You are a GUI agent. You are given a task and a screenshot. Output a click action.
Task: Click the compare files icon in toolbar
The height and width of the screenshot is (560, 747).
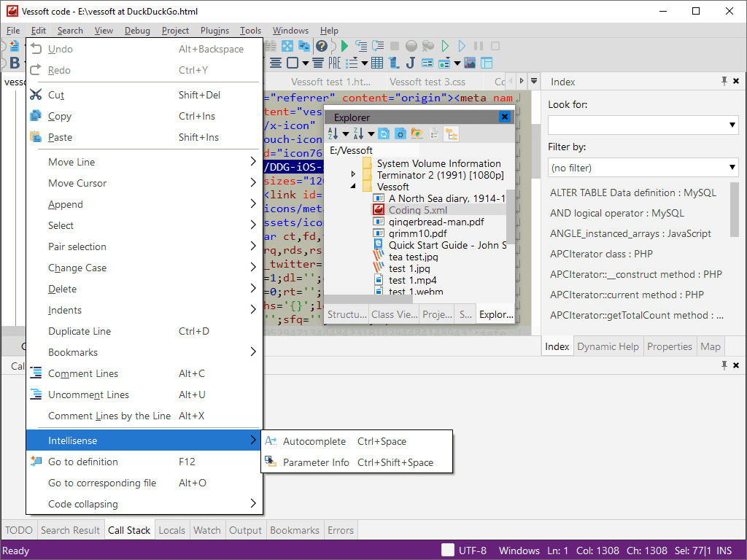tap(304, 46)
